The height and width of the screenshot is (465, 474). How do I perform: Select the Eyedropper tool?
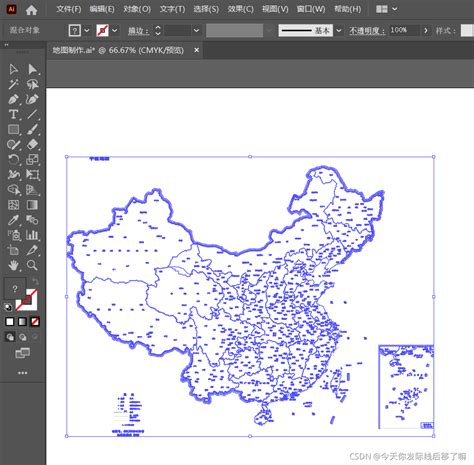point(13,220)
